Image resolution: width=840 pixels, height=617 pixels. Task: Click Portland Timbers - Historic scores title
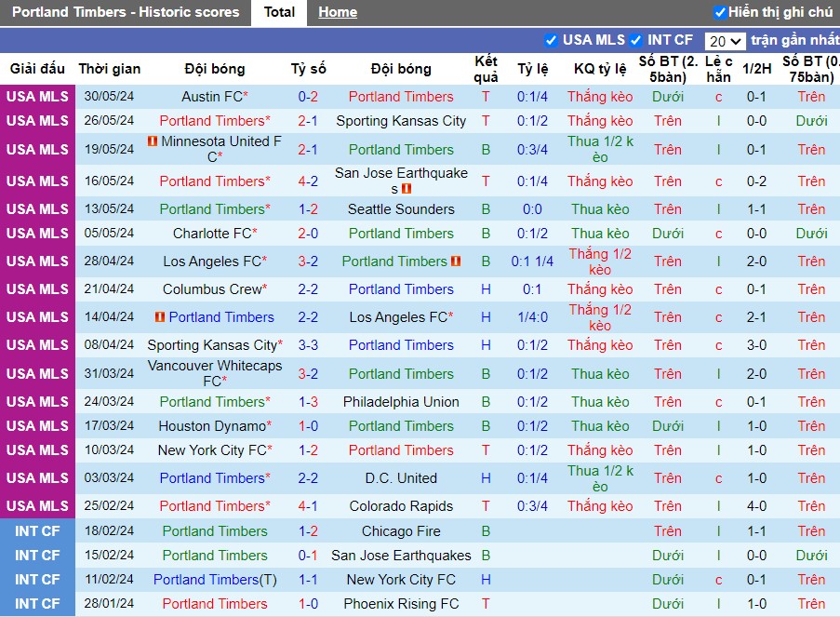[x=126, y=12]
